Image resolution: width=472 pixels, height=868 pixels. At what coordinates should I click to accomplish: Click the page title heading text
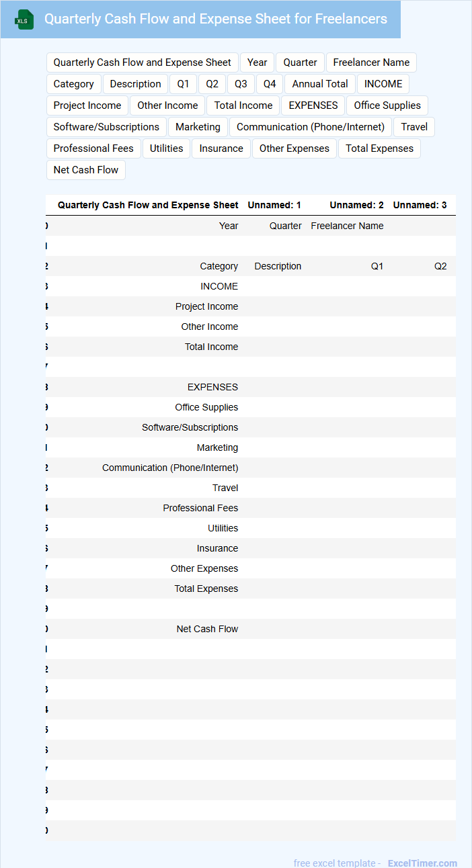click(216, 19)
